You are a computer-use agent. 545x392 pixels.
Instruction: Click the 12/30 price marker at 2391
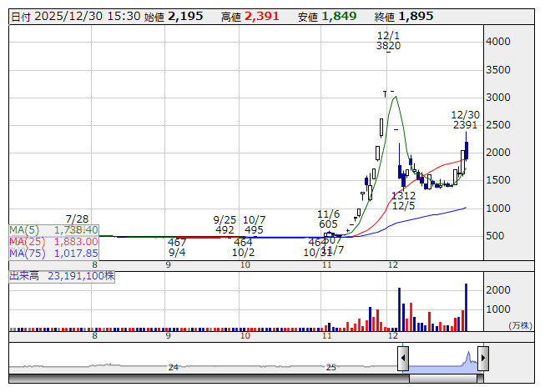coord(465,119)
